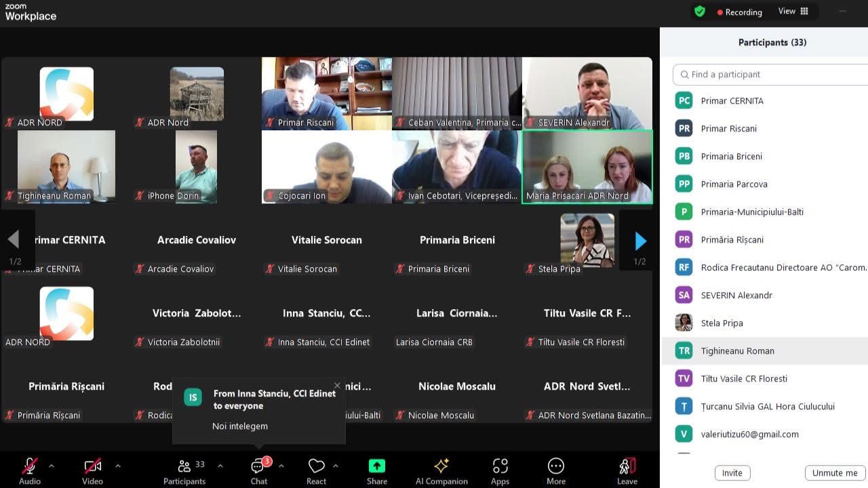The height and width of the screenshot is (488, 868).
Task: Expand the React options caret
Action: pos(335,466)
